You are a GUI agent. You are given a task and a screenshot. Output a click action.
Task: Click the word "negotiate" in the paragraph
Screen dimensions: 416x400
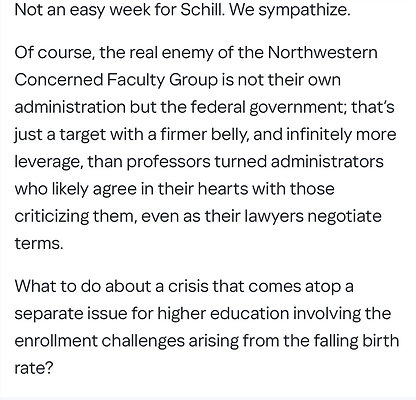pos(344,218)
